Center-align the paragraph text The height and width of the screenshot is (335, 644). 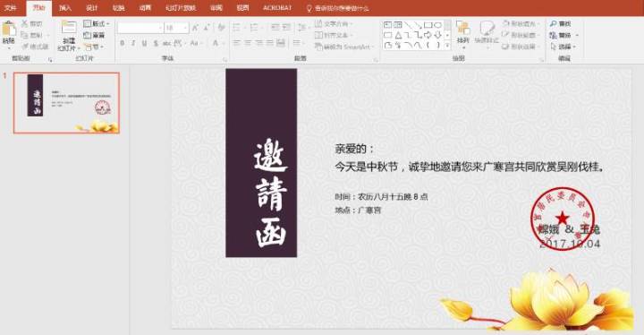click(x=248, y=43)
